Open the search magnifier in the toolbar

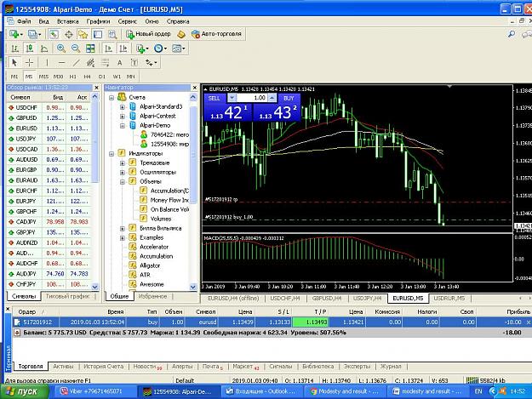pos(512,34)
